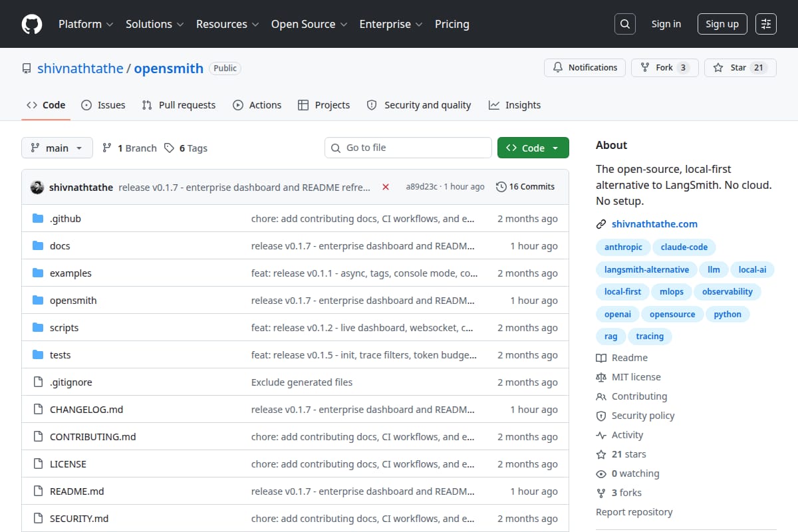
Task: Switch to the Issues tab
Action: [103, 105]
